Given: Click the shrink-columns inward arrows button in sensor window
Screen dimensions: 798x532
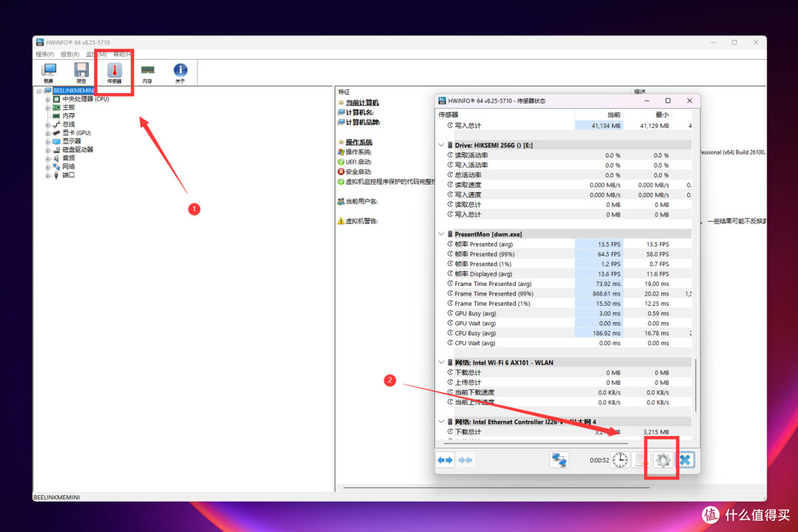Looking at the screenshot, I should [x=465, y=460].
